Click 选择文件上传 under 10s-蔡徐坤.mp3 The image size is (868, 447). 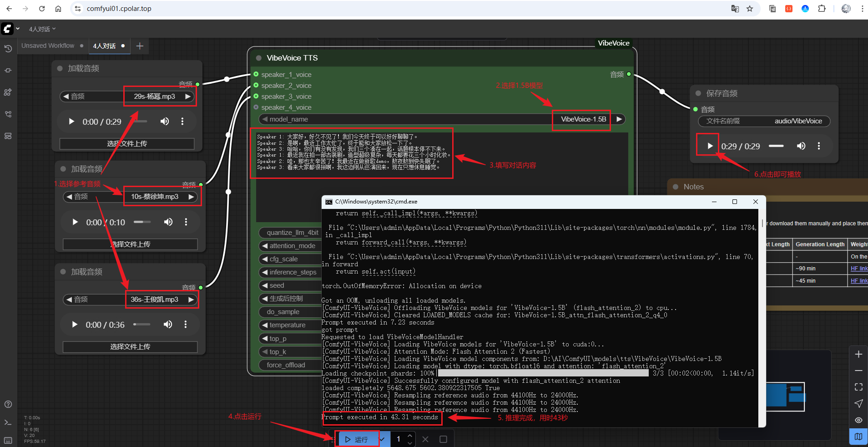pos(130,244)
